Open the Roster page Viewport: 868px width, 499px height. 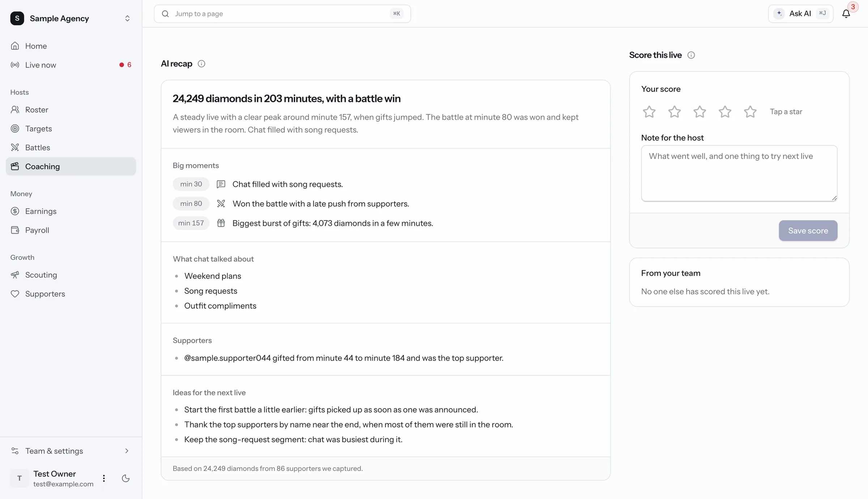click(71, 109)
